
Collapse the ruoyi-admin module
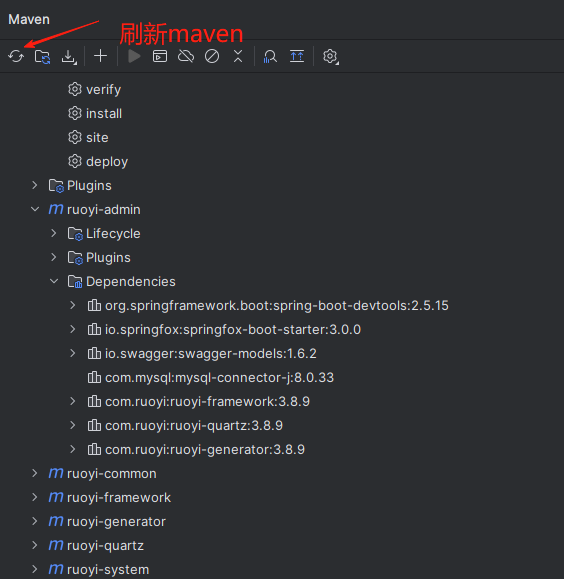point(35,209)
